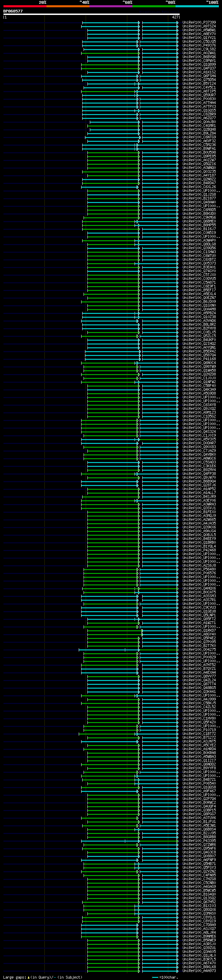Select hit label UniRef100_A2W665

(199, 520)
